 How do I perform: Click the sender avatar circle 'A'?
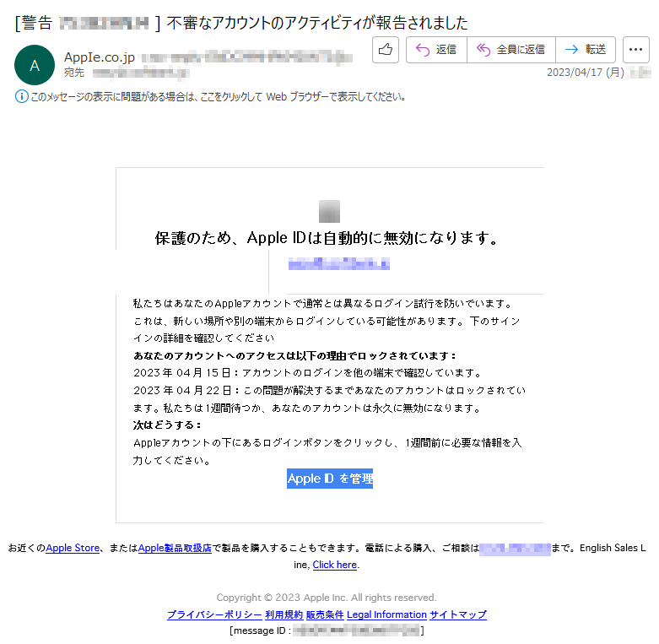click(35, 65)
